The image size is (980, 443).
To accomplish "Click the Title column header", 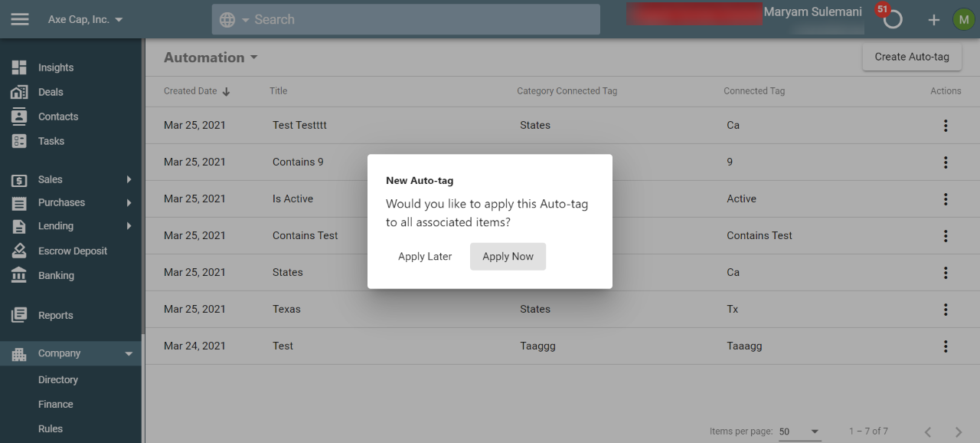I will point(279,90).
